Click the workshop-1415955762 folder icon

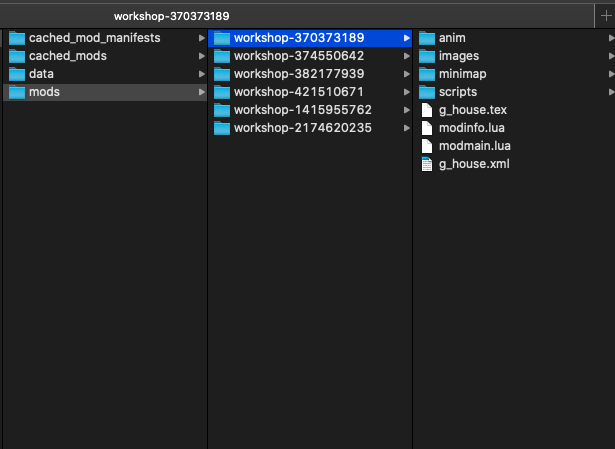pos(222,110)
